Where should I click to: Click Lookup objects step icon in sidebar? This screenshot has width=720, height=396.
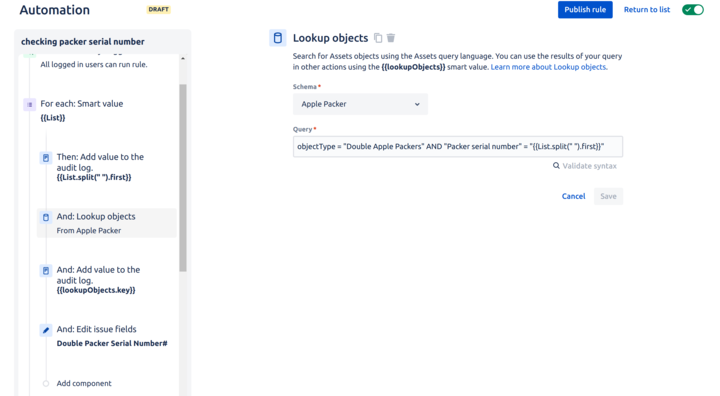click(x=45, y=217)
